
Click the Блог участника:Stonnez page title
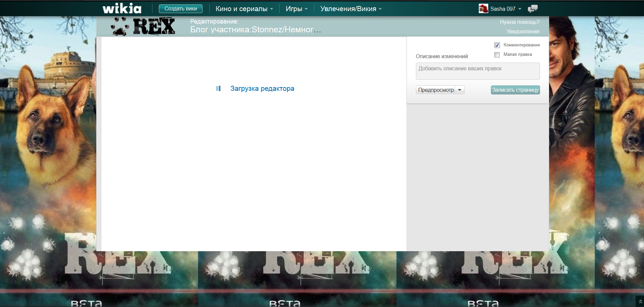pos(255,30)
